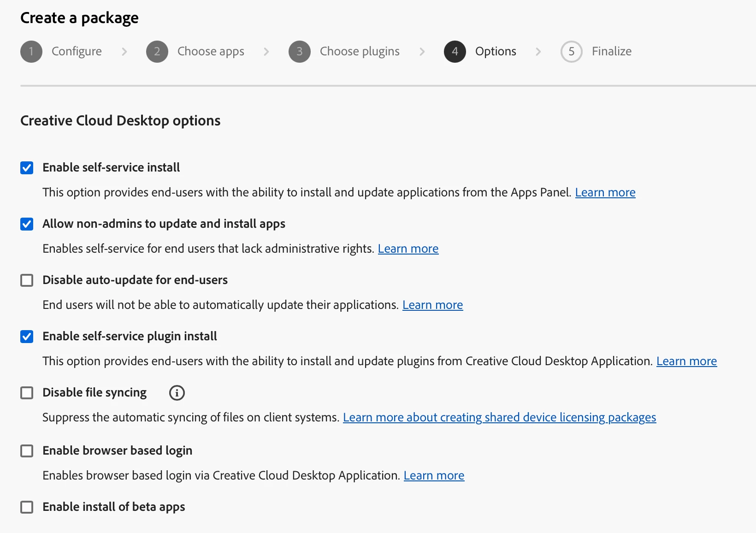The image size is (756, 533).
Task: Click the 'Create a package' title
Action: (x=79, y=18)
